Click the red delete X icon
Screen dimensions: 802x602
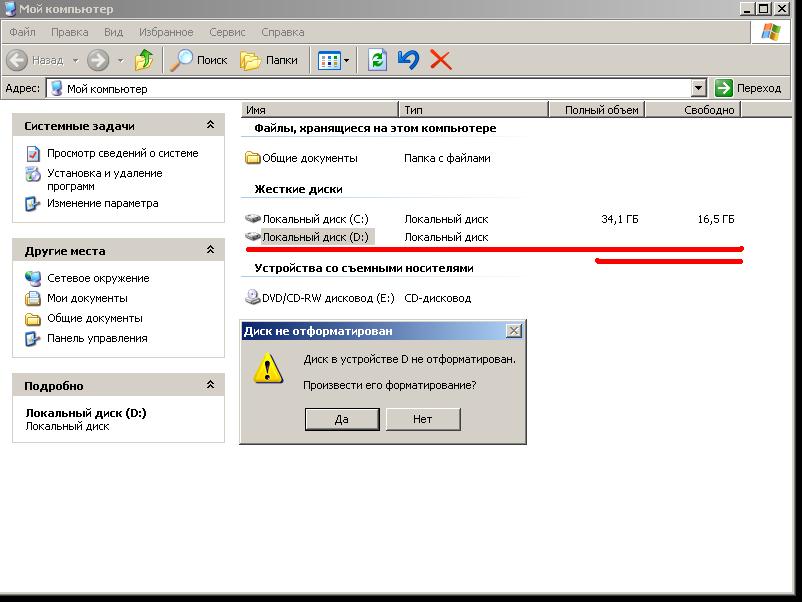440,60
